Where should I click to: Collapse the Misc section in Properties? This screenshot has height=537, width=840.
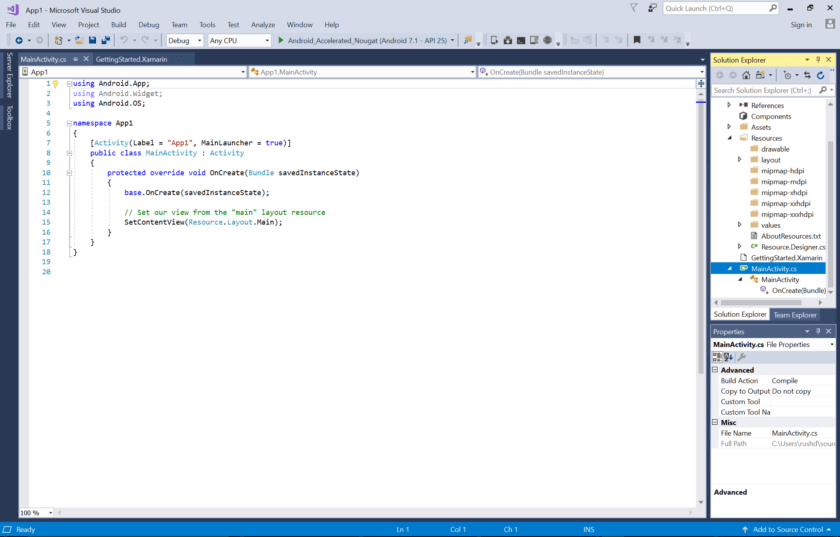click(715, 422)
